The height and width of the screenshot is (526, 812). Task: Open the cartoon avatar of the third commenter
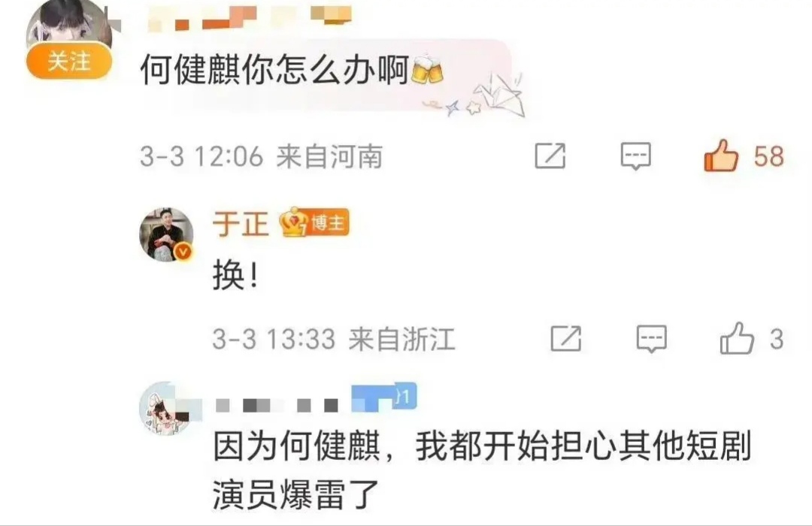pyautogui.click(x=165, y=409)
